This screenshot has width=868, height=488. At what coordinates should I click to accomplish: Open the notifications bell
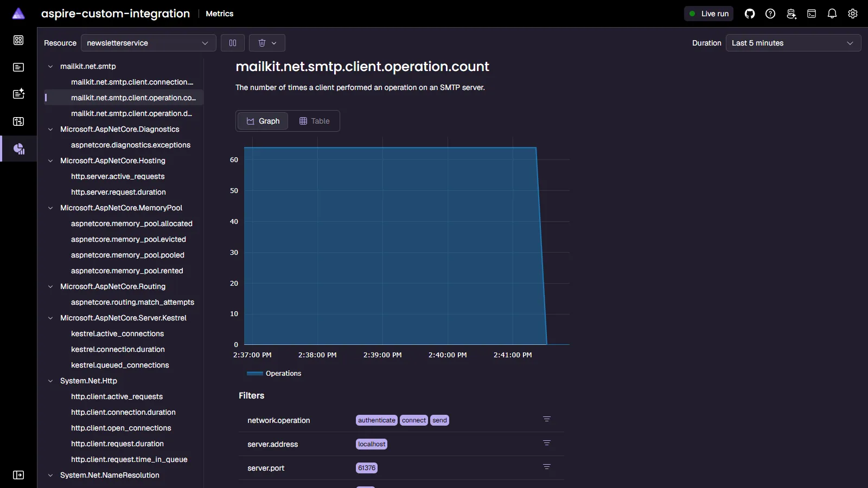(x=832, y=14)
